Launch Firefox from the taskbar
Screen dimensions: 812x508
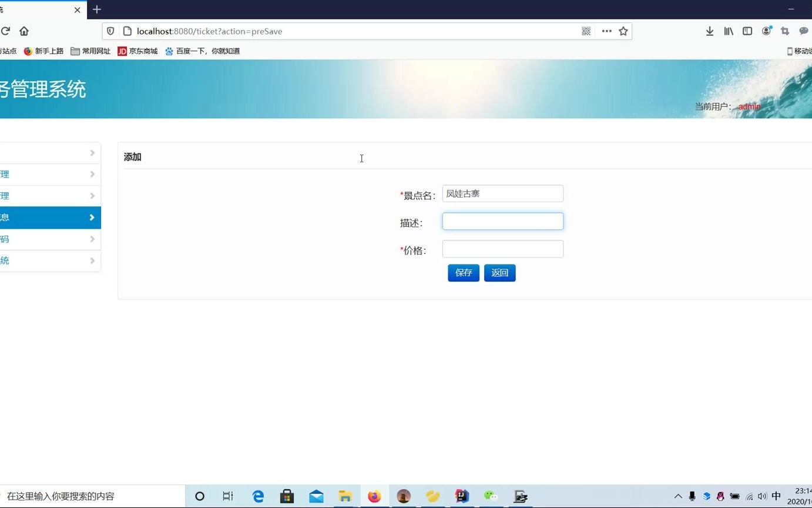pos(374,496)
